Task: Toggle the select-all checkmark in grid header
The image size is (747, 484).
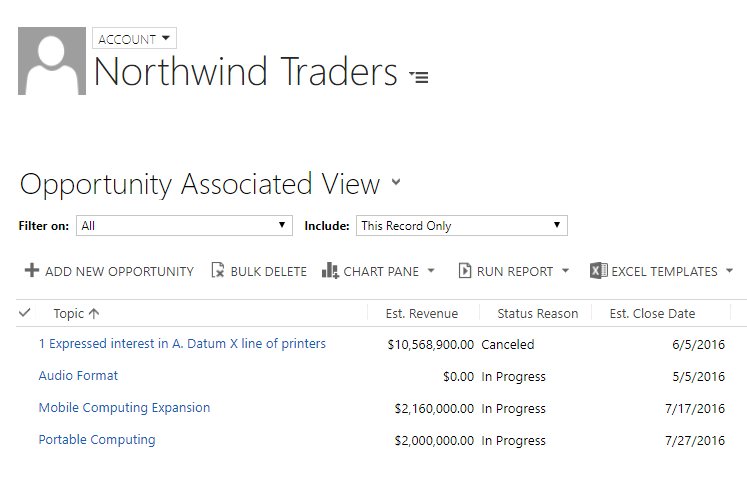Action: coord(25,313)
